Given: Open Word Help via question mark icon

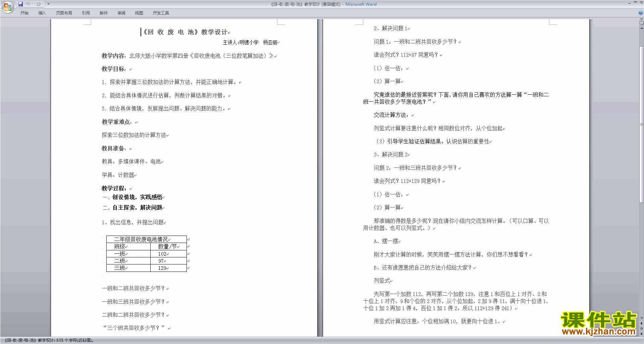Looking at the screenshot, I should pos(641,13).
